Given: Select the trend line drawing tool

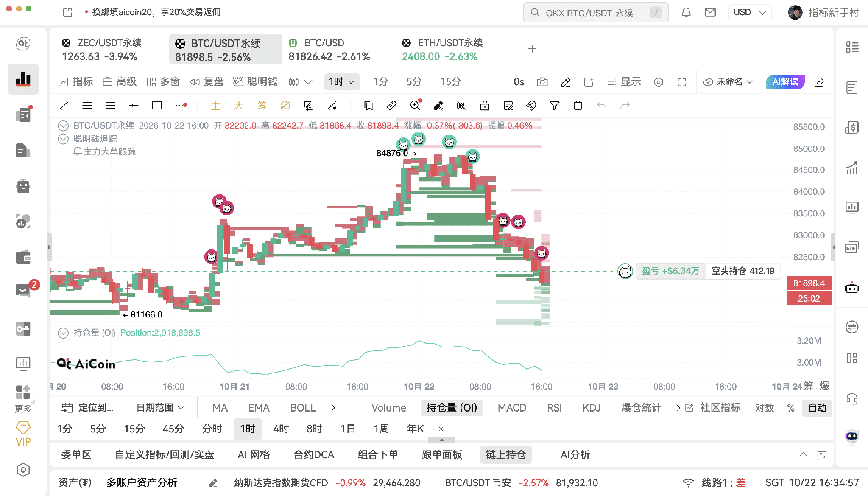Looking at the screenshot, I should [64, 106].
